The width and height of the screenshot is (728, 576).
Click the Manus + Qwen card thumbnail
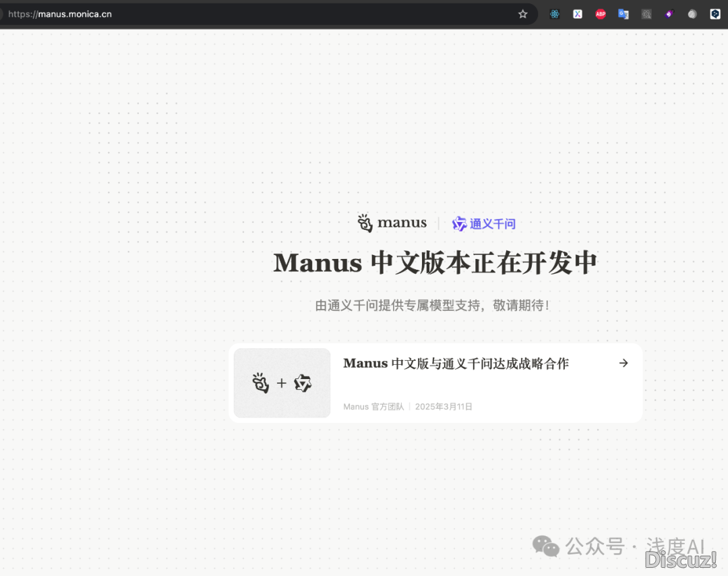coord(282,383)
